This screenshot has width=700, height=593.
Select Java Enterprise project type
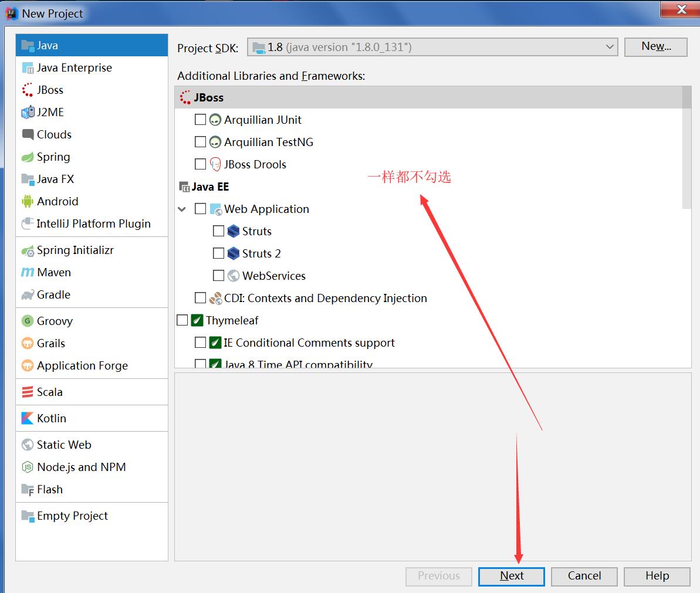[x=92, y=68]
